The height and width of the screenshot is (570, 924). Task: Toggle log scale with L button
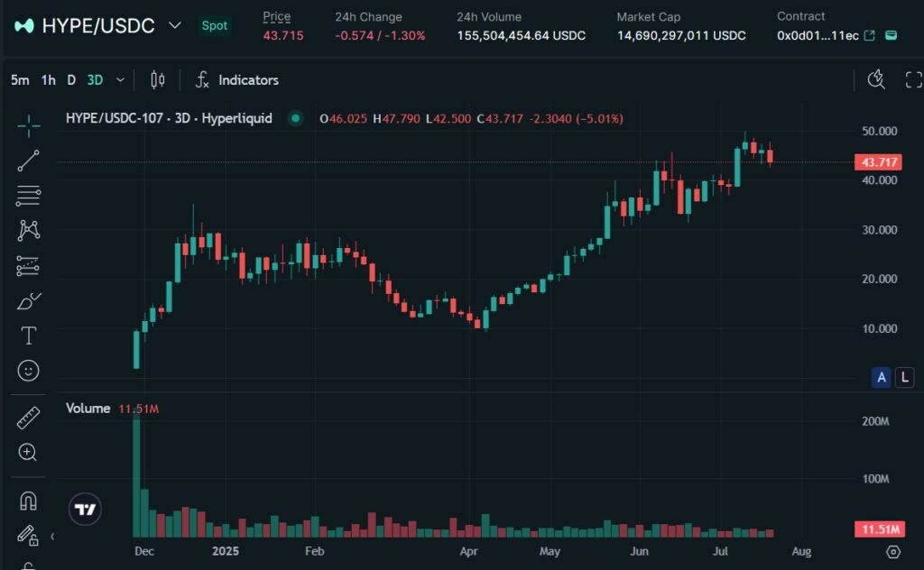click(x=904, y=377)
